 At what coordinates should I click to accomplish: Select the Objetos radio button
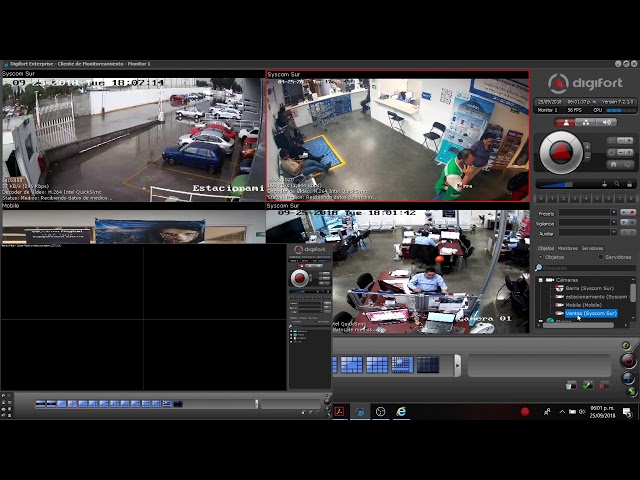click(541, 257)
